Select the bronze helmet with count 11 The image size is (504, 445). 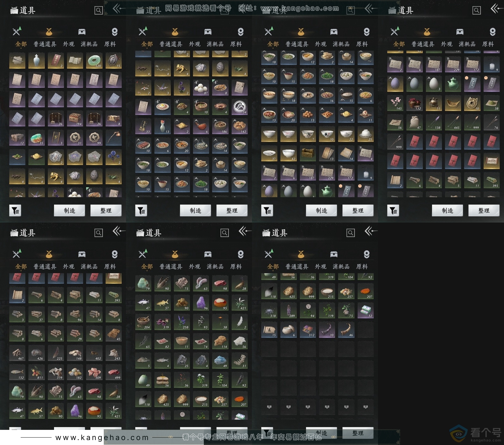click(434, 103)
